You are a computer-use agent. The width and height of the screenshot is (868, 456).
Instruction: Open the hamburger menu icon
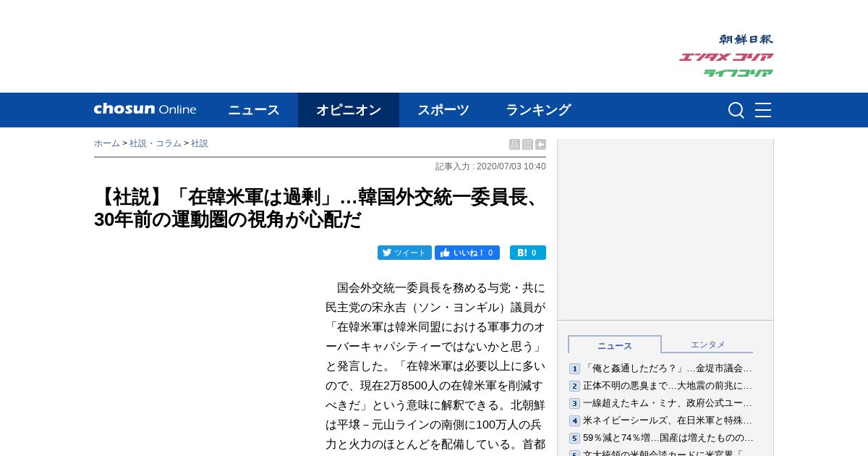[763, 110]
